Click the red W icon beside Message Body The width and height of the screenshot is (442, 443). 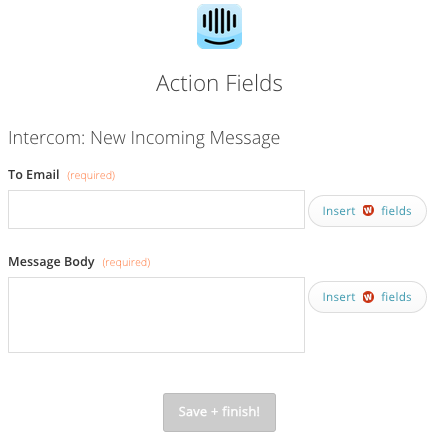click(x=368, y=297)
